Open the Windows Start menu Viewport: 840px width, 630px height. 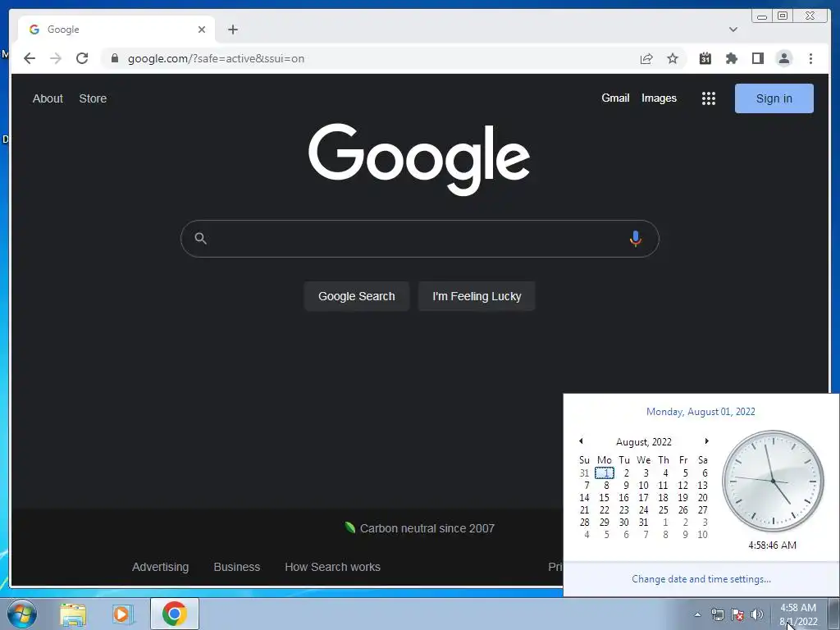coord(22,614)
